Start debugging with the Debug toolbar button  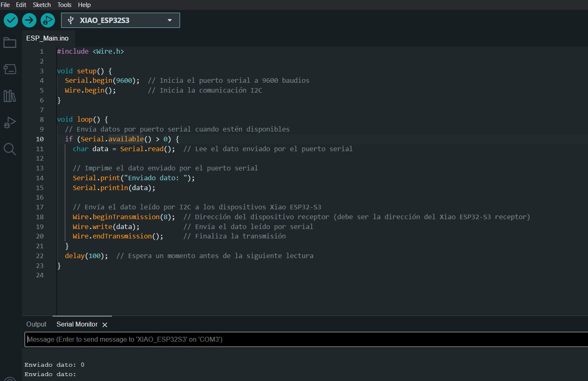click(48, 20)
